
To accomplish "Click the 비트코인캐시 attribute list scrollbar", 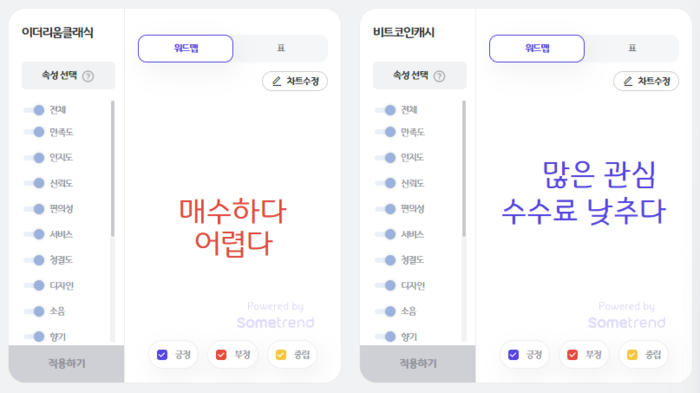I will pos(464,169).
